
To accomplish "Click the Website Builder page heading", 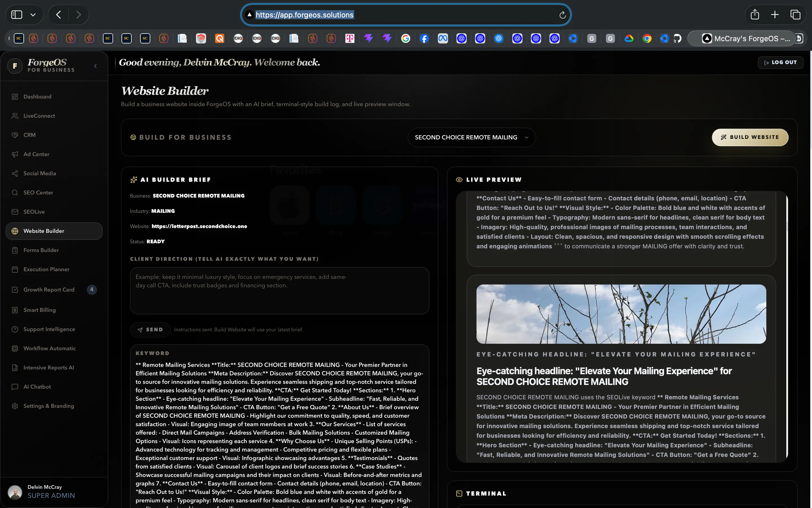I will click(x=164, y=91).
